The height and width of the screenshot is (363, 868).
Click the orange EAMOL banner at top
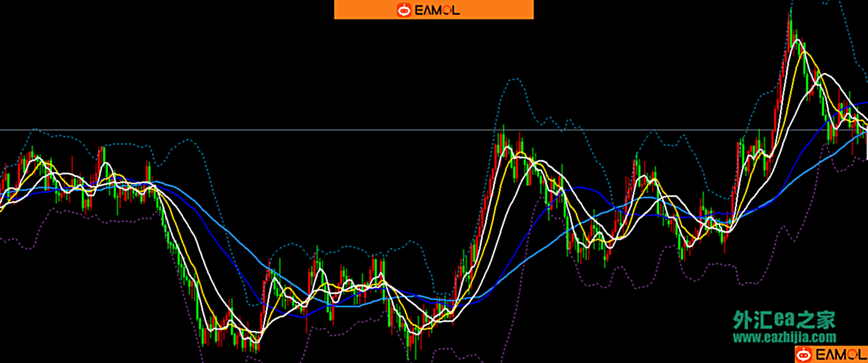pyautogui.click(x=433, y=9)
